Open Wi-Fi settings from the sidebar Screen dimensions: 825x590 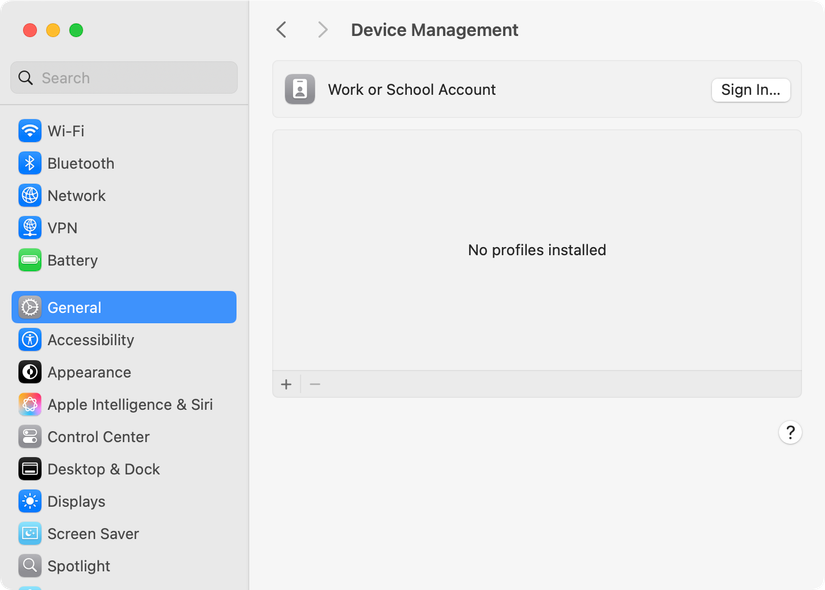tap(29, 130)
